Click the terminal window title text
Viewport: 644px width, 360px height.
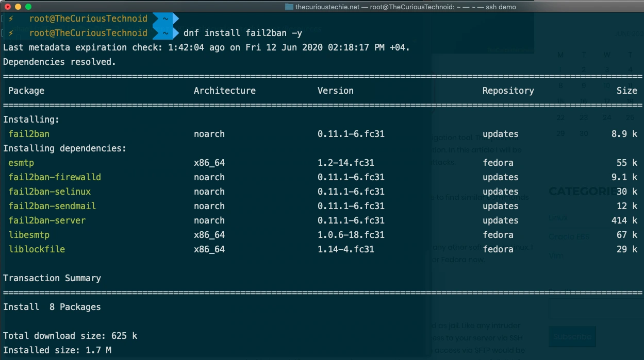(x=405, y=7)
